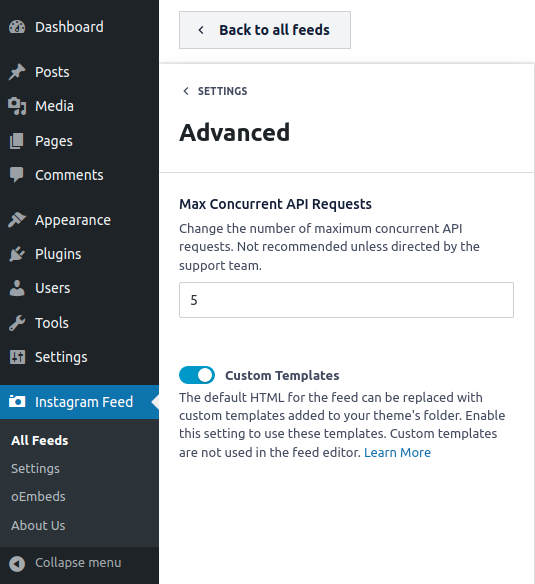Click the Advanced heading
The height and width of the screenshot is (584, 535).
click(235, 132)
